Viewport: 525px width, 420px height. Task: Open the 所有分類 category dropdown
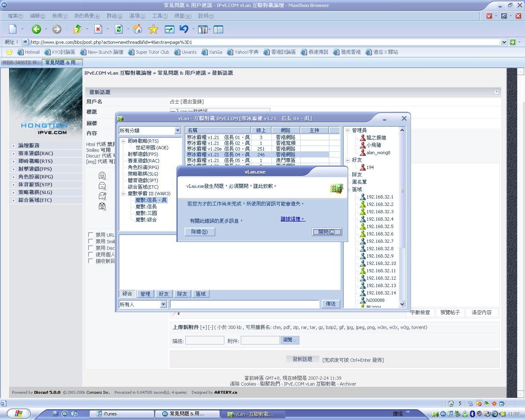point(178,130)
